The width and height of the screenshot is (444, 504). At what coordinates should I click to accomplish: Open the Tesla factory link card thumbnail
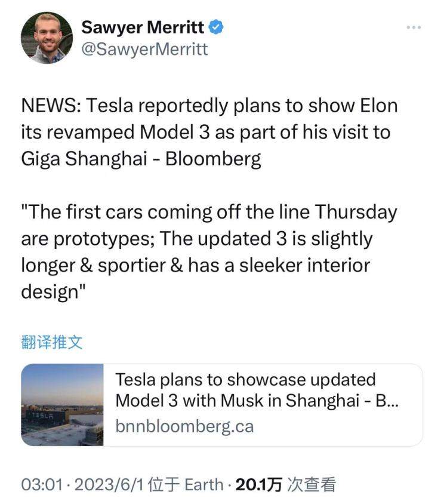[x=62, y=405]
